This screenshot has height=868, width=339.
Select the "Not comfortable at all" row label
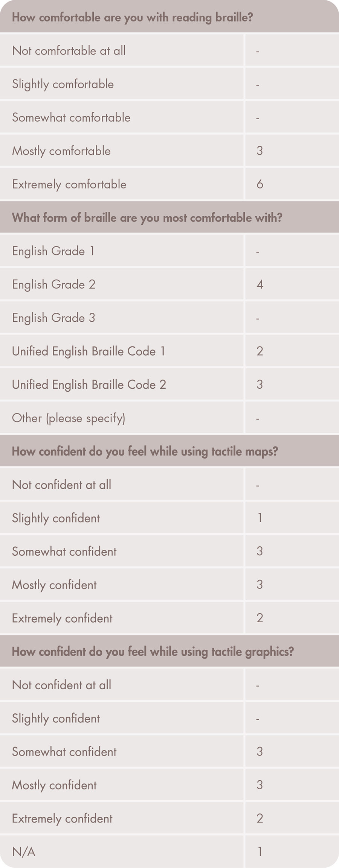pos(69,51)
